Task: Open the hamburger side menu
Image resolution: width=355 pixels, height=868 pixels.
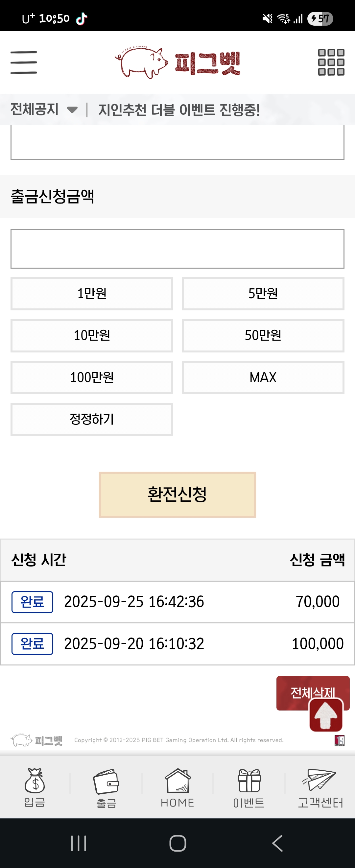Action: (24, 62)
